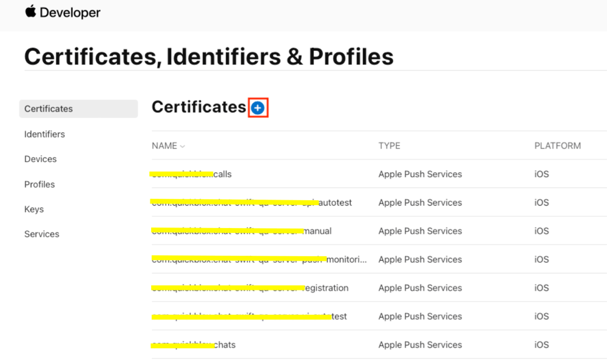The width and height of the screenshot is (607, 364).
Task: Open the certificate ending in calls
Action: 192,174
